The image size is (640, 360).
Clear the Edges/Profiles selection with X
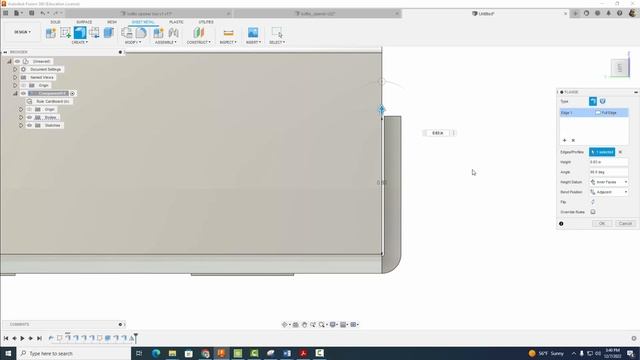(x=620, y=152)
